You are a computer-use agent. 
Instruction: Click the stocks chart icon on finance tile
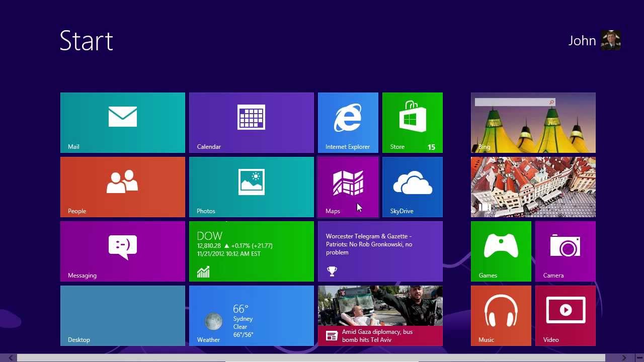point(203,272)
